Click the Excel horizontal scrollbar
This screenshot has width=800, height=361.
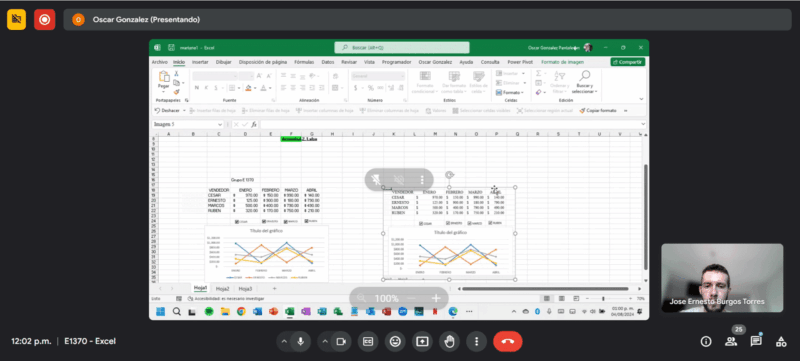(545, 289)
